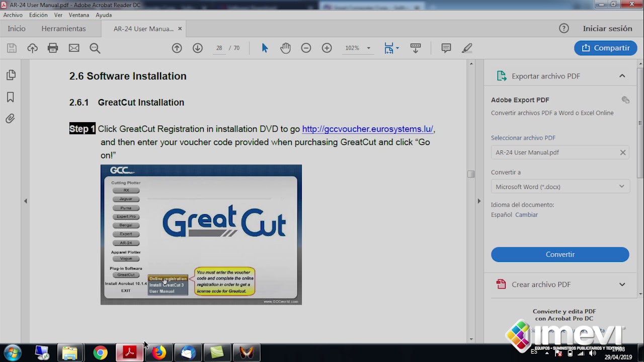Screen dimensions: 644x362
Task: Click Iniciar sesión to sign in
Action: pos(607,29)
